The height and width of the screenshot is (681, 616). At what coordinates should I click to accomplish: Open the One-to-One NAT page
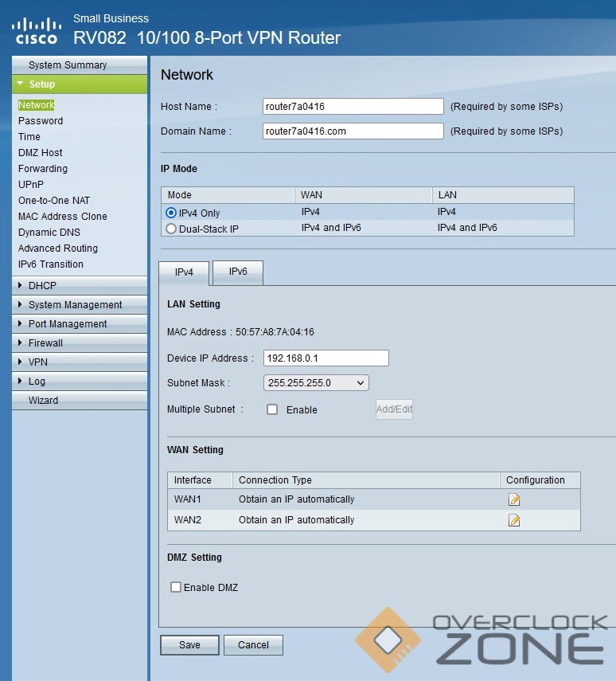click(54, 201)
